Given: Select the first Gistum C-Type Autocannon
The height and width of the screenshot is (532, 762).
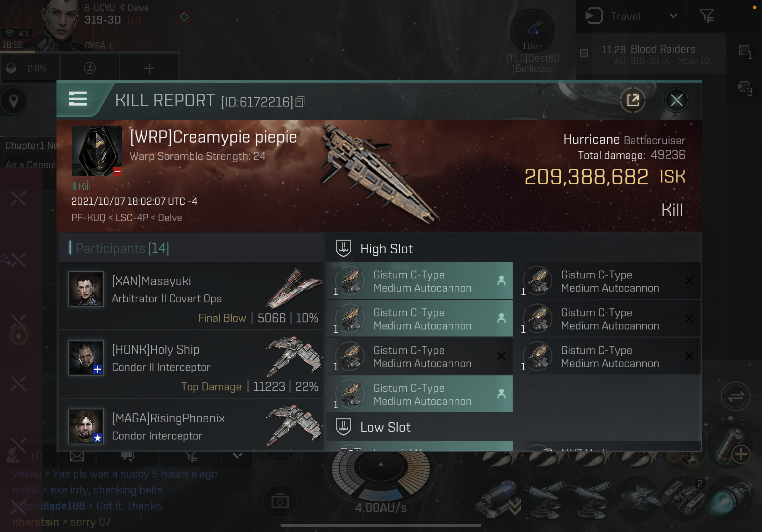Looking at the screenshot, I should coord(420,281).
